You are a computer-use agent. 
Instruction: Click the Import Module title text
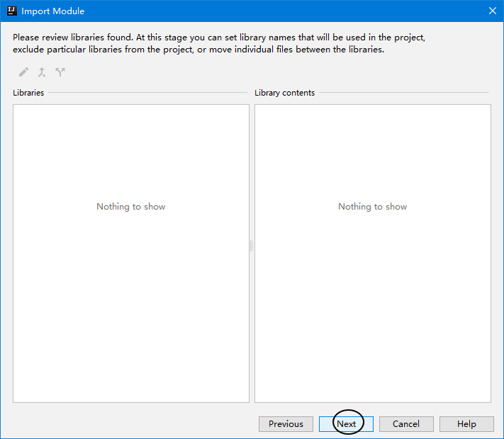[x=52, y=11]
